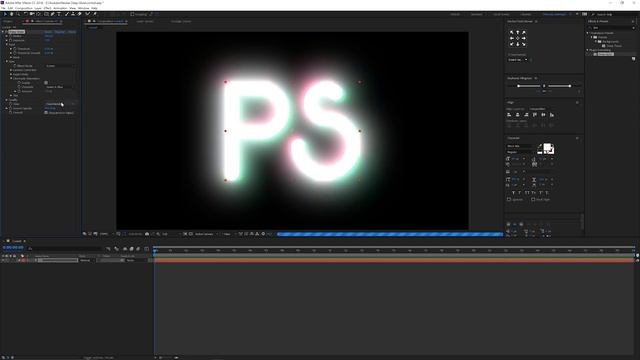Select the Brush tool
Screen dimensions: 640x360
pyautogui.click(x=67, y=14)
